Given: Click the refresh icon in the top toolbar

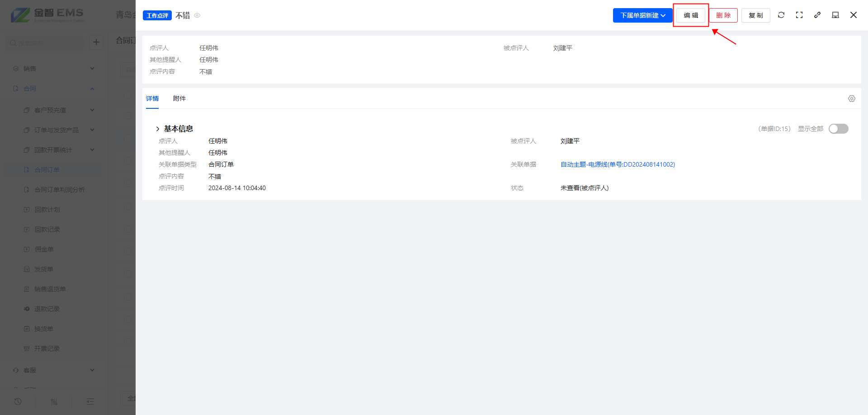Looking at the screenshot, I should click(x=781, y=15).
